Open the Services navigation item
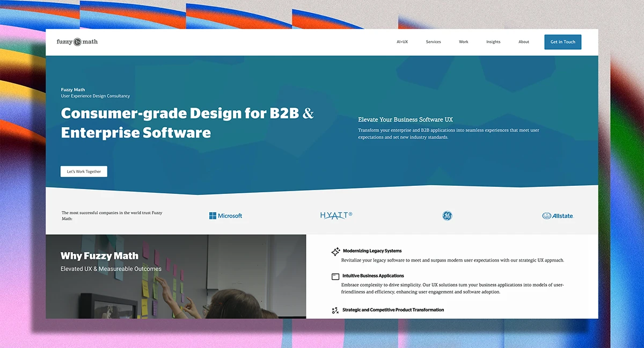Viewport: 644px width, 348px height. [433, 42]
